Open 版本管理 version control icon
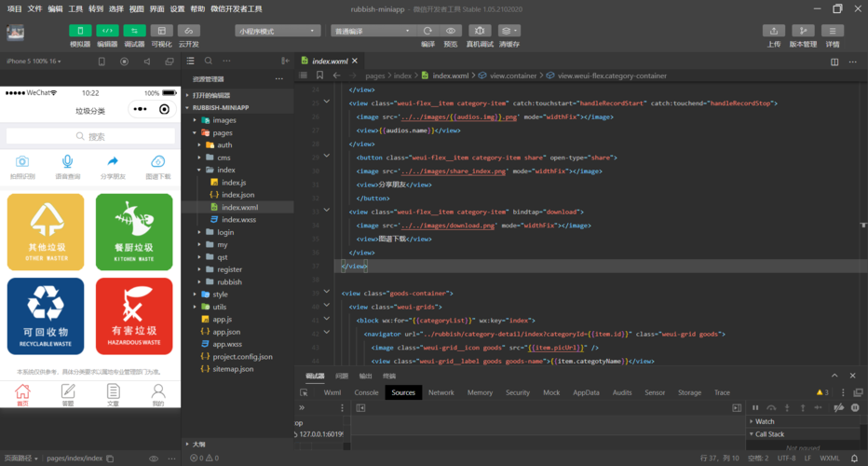 click(x=803, y=31)
